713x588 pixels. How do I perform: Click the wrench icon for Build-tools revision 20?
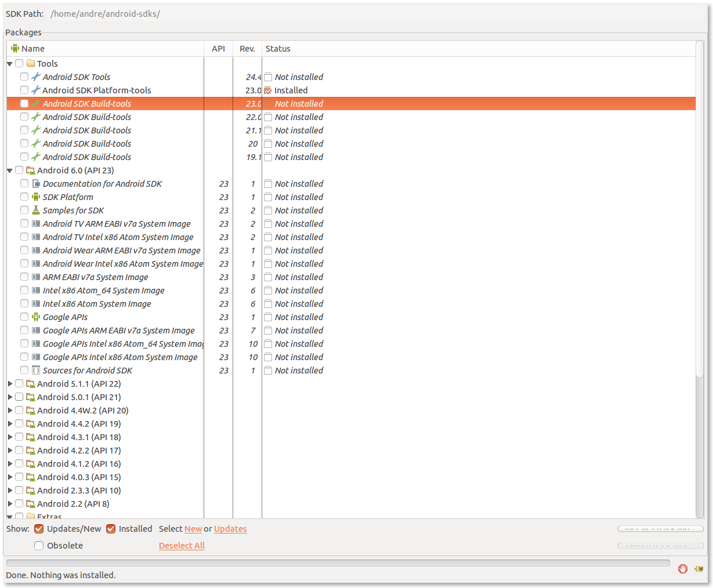[36, 143]
